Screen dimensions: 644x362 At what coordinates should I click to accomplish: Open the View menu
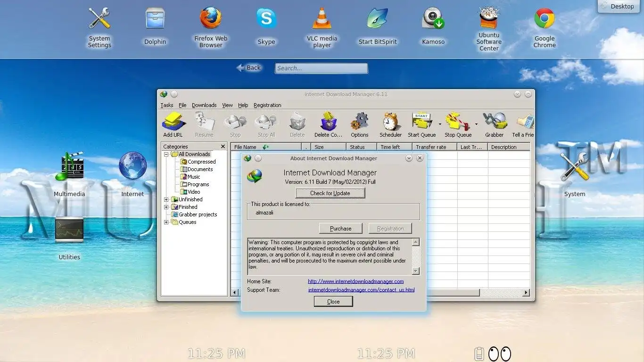tap(228, 105)
